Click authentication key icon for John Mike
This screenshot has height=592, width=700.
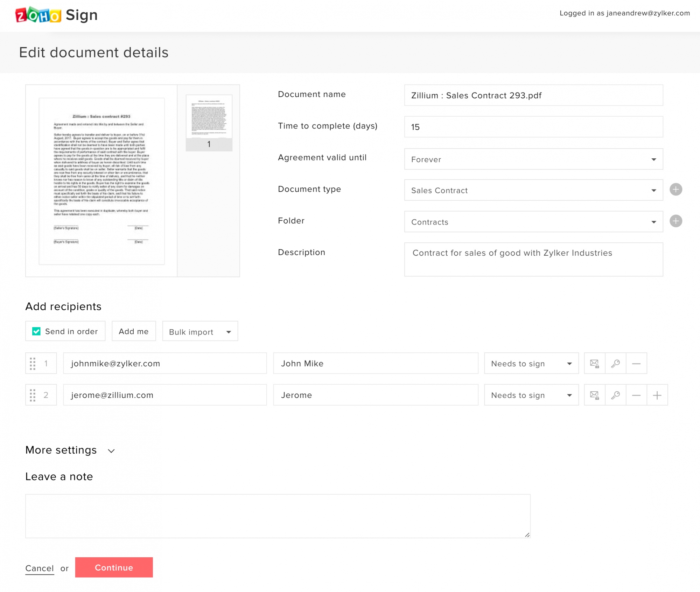click(x=615, y=363)
